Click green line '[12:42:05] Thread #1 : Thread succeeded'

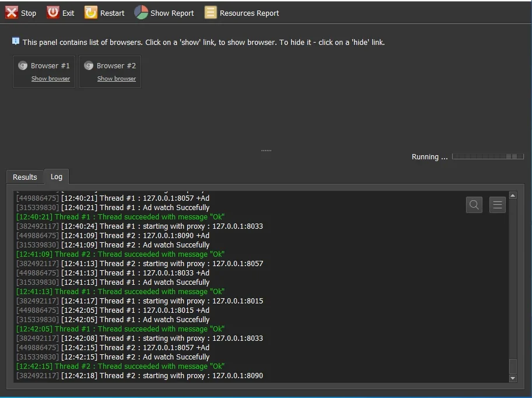point(120,329)
